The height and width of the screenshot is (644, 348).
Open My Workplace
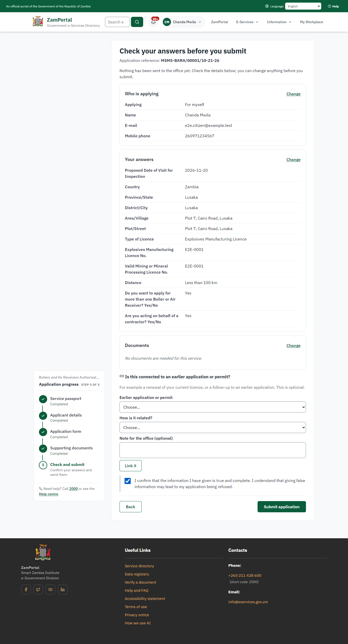tap(311, 22)
